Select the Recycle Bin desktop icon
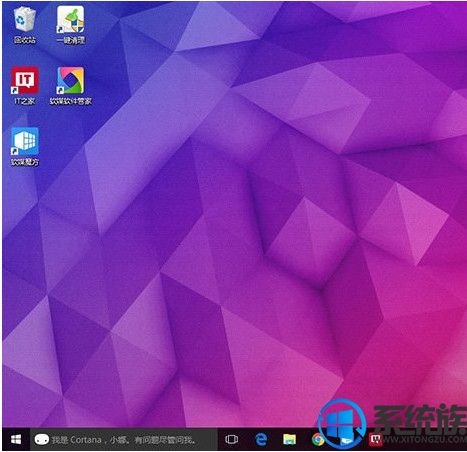Image resolution: width=467 pixels, height=452 pixels. (x=25, y=25)
